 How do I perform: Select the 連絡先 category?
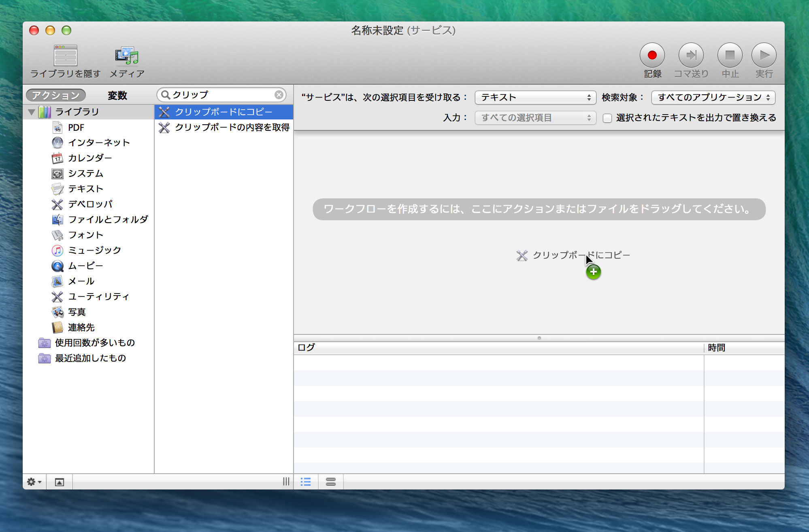coord(89,327)
